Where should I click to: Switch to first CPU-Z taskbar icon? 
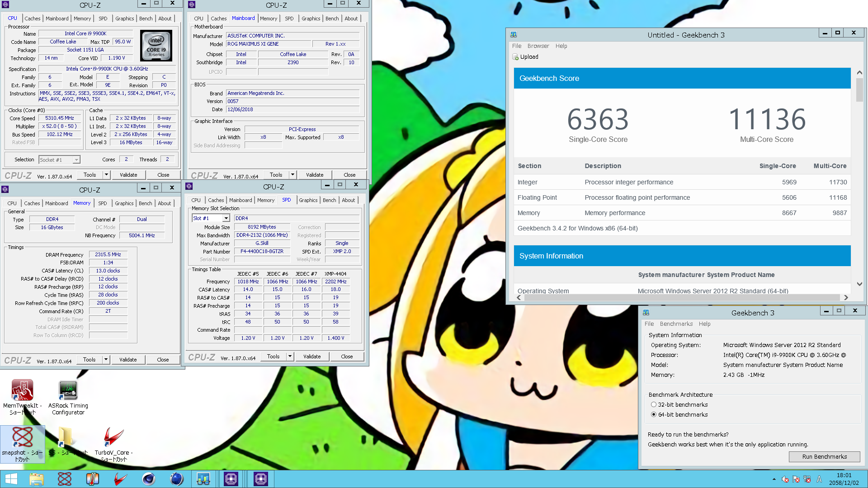click(x=231, y=479)
